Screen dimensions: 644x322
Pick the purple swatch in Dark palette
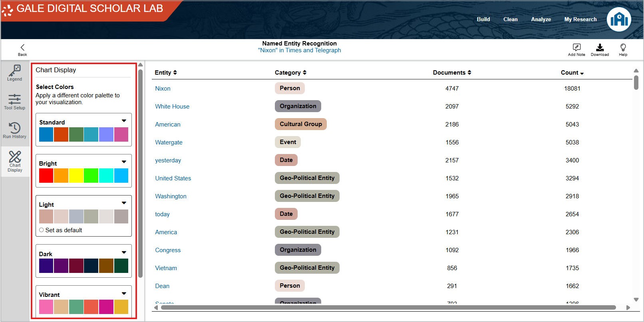tap(61, 266)
